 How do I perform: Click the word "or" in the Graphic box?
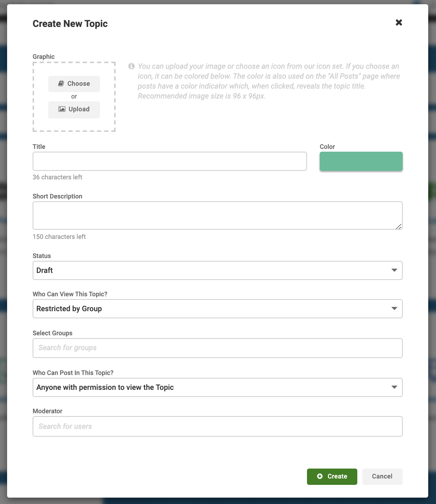74,96
